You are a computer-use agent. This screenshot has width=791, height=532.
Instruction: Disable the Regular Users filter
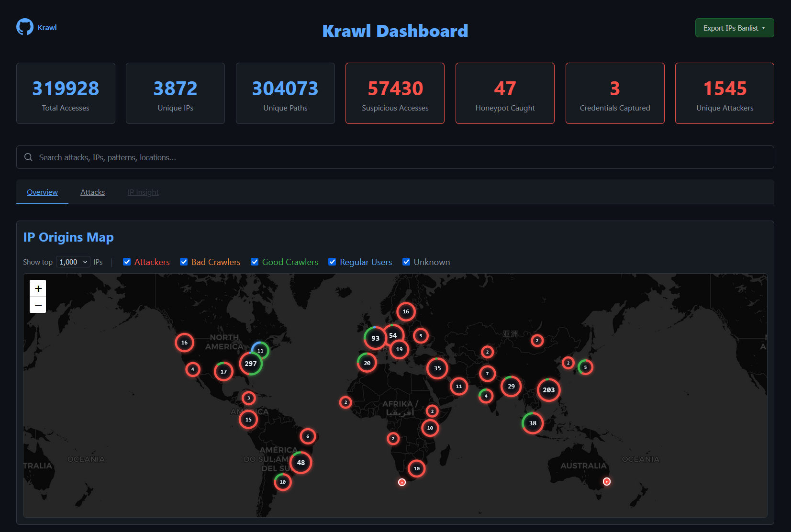click(332, 262)
